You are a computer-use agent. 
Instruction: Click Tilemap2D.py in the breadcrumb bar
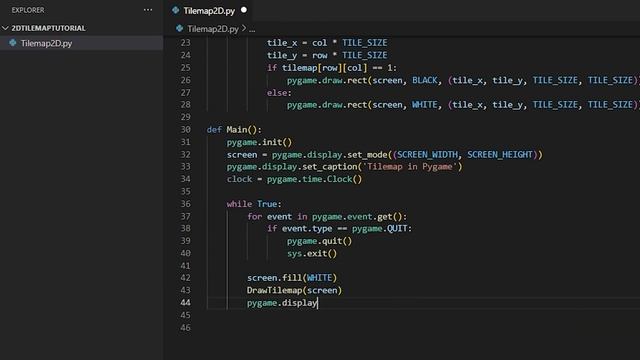click(x=213, y=29)
